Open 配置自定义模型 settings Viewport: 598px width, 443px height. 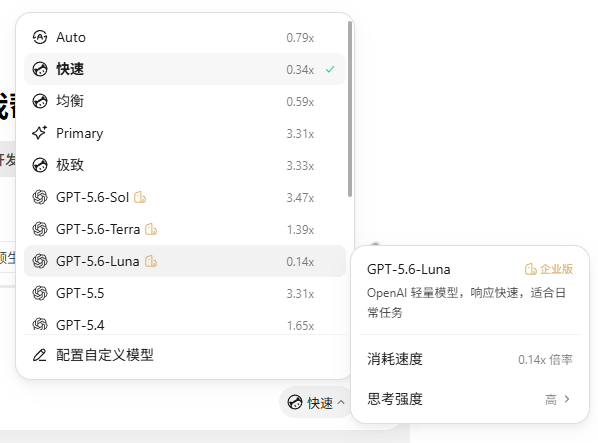185,355
